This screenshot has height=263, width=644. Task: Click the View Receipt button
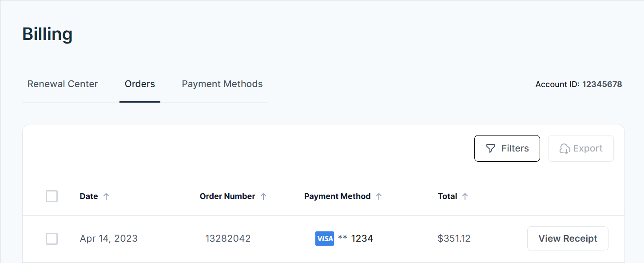[x=568, y=239]
